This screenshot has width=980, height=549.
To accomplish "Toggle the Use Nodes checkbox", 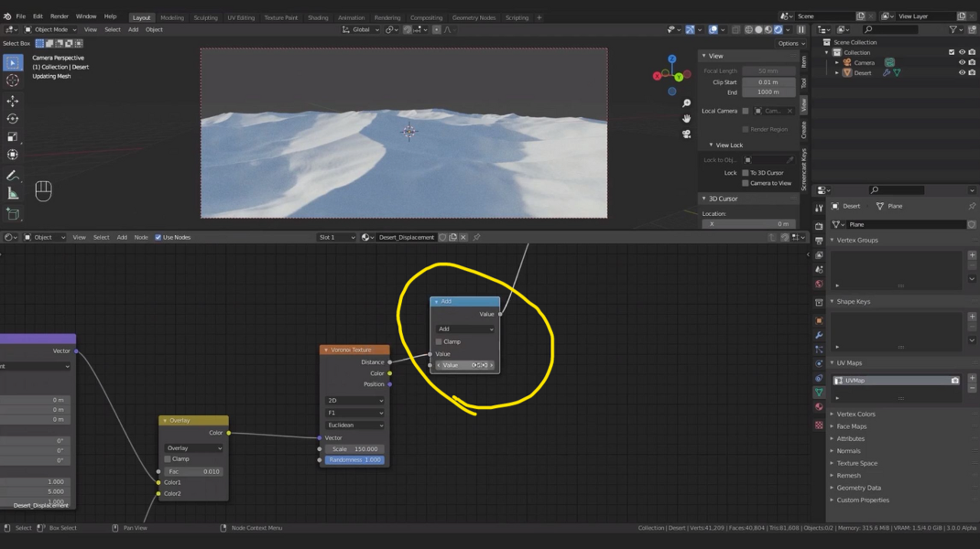I will click(158, 237).
